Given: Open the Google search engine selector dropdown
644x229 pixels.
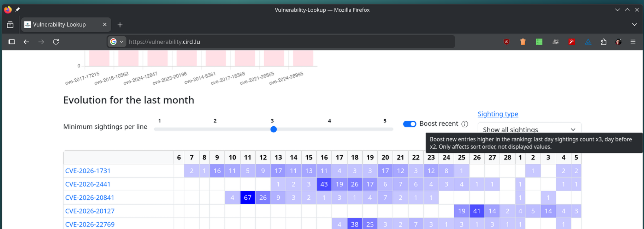Looking at the screenshot, I should coord(116,42).
